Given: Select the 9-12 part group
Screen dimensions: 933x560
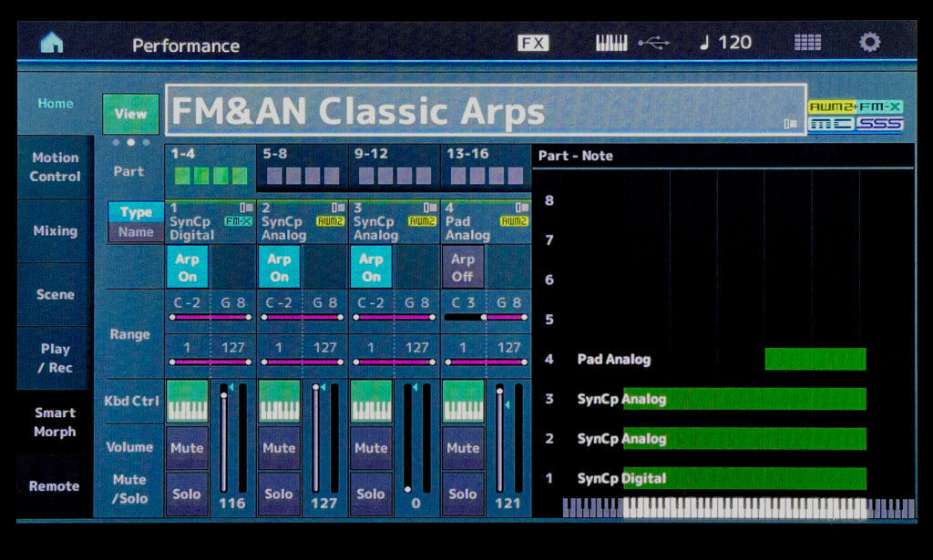Looking at the screenshot, I should point(395,168).
